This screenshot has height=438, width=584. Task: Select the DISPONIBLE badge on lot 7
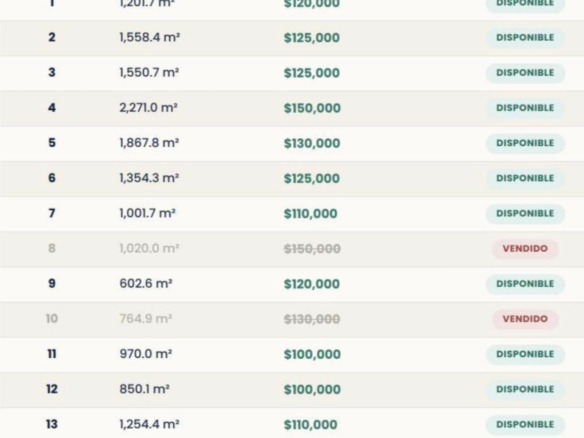(525, 213)
